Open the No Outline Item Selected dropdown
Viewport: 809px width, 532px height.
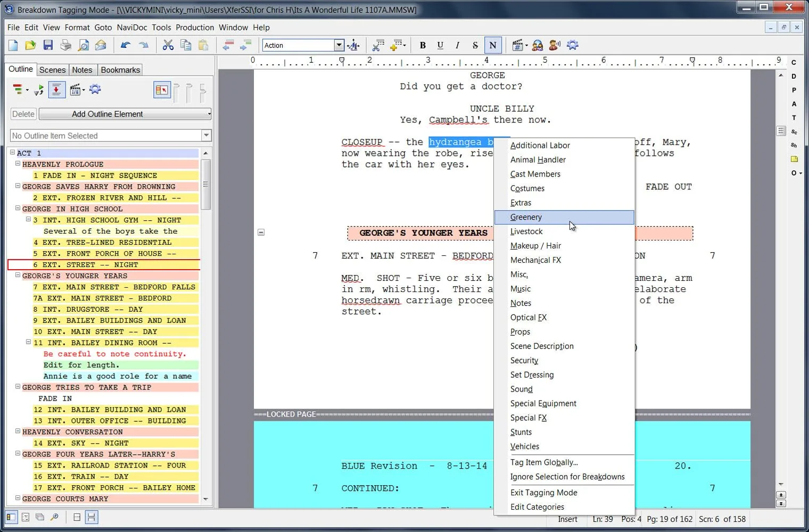pos(207,136)
